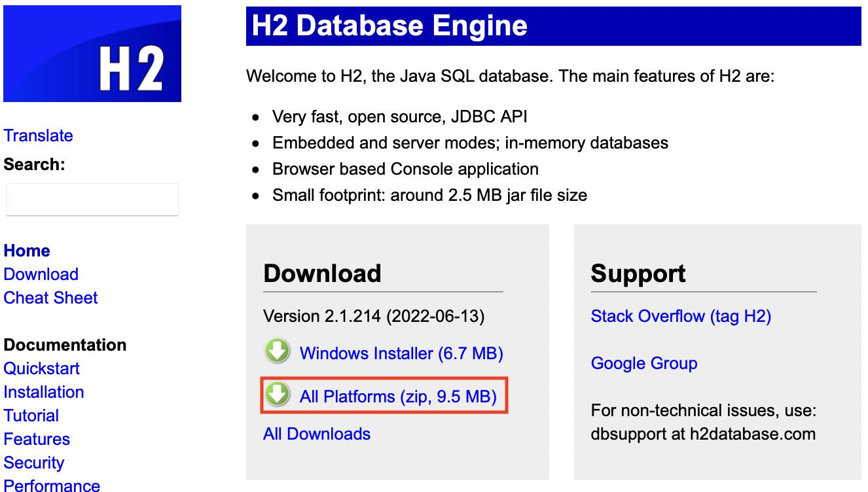Open the Google Group link
Screen dimensions: 868x492
(x=644, y=363)
